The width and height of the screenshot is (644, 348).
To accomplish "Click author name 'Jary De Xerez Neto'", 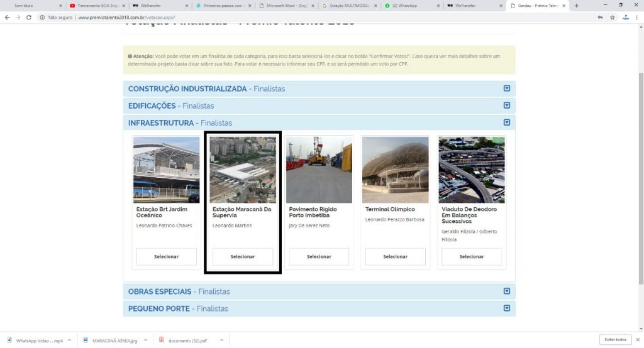I will pos(309,226).
